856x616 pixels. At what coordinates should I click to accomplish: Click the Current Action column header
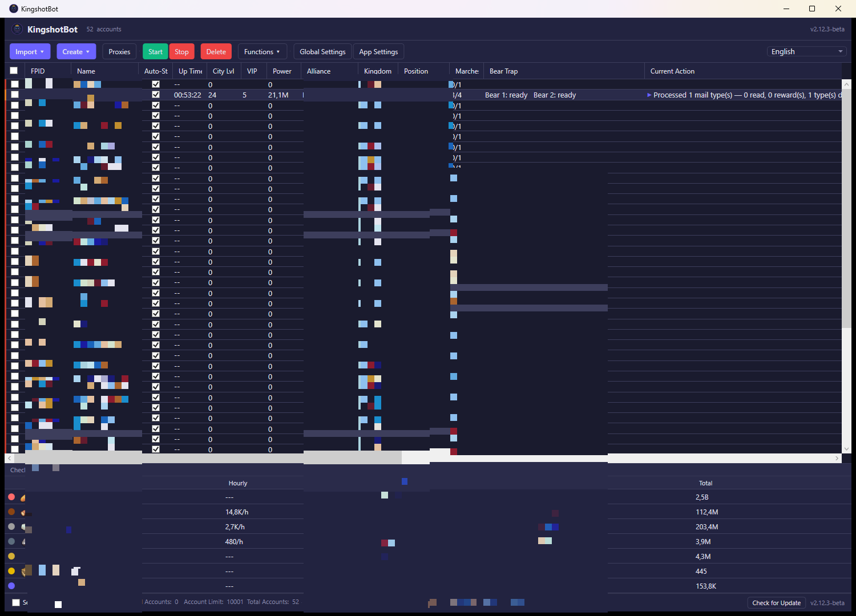tap(743, 71)
